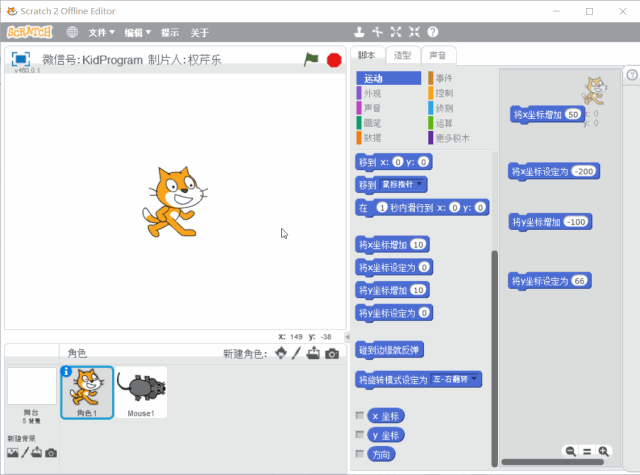Select the grow sprite tool
Viewport: 640px width, 475px height.
click(396, 32)
